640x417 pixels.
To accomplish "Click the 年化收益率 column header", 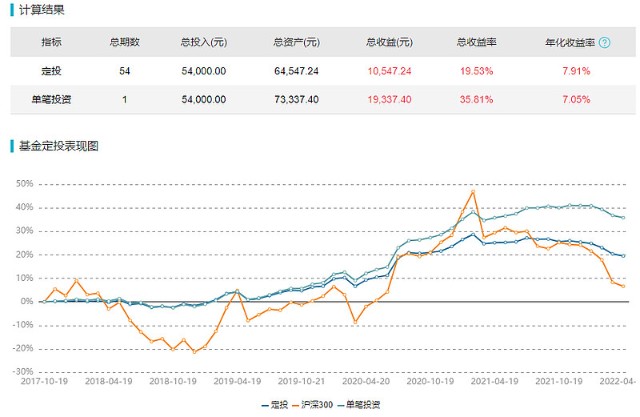I will pos(570,42).
